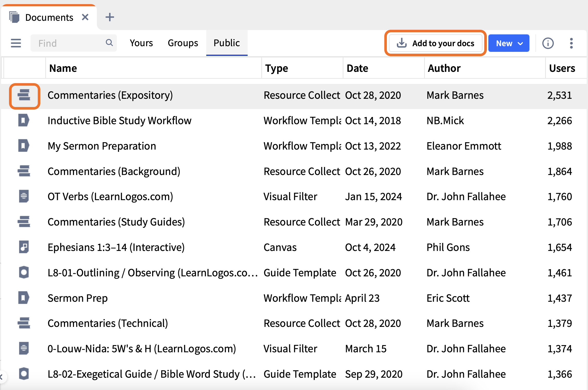
Task: Click My Sermon Preparation workflow icon
Action: click(24, 146)
